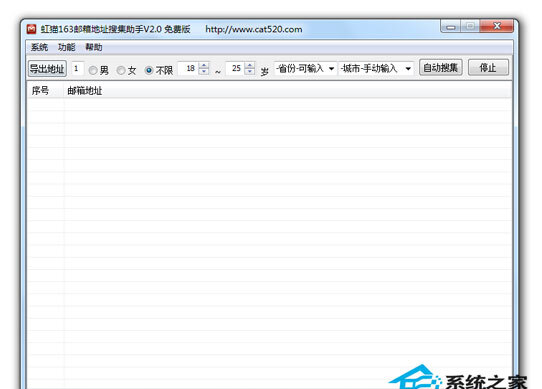The image size is (542, 389).
Task: Decrease the minimum age stepper down arrow
Action: point(204,72)
